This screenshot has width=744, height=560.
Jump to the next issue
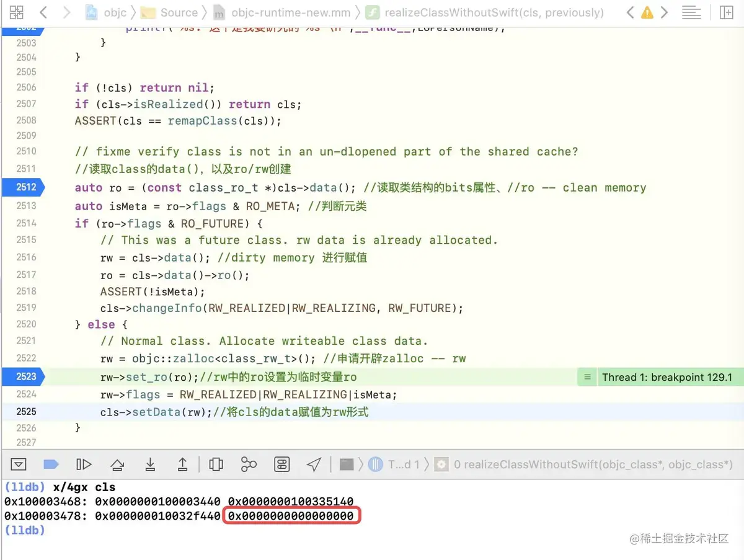point(665,12)
